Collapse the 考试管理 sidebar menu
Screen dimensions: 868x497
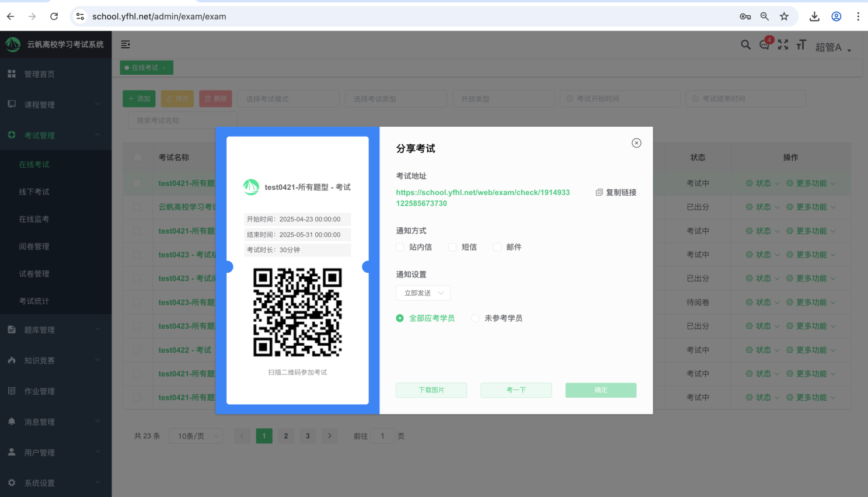(x=55, y=135)
